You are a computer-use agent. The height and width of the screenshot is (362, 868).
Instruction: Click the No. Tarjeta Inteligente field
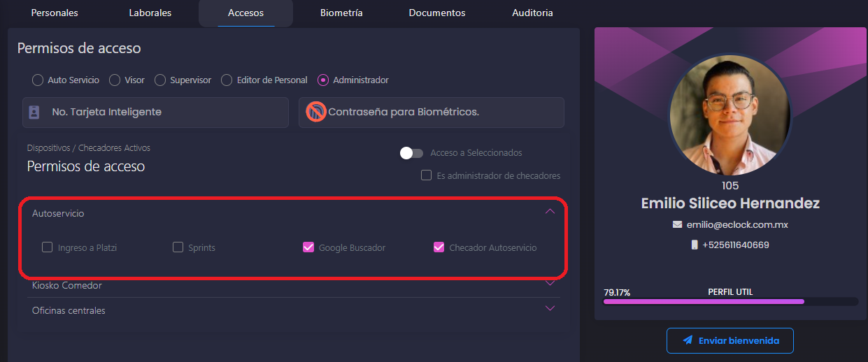[x=155, y=112]
